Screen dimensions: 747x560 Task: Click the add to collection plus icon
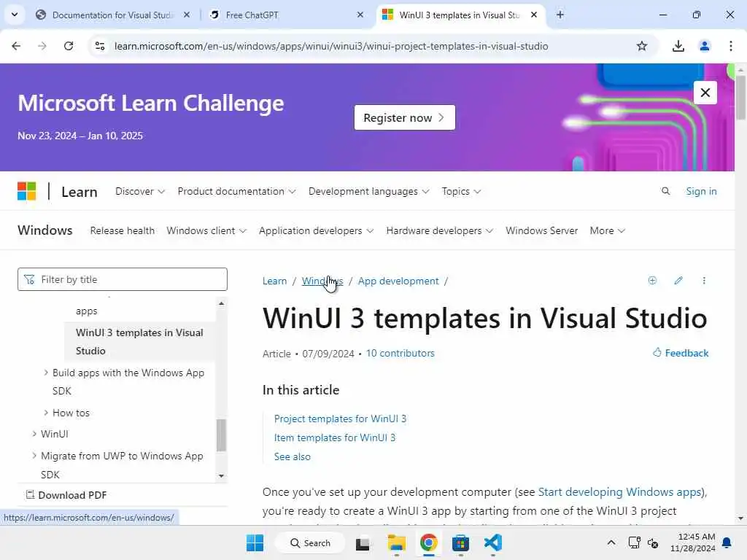point(652,281)
